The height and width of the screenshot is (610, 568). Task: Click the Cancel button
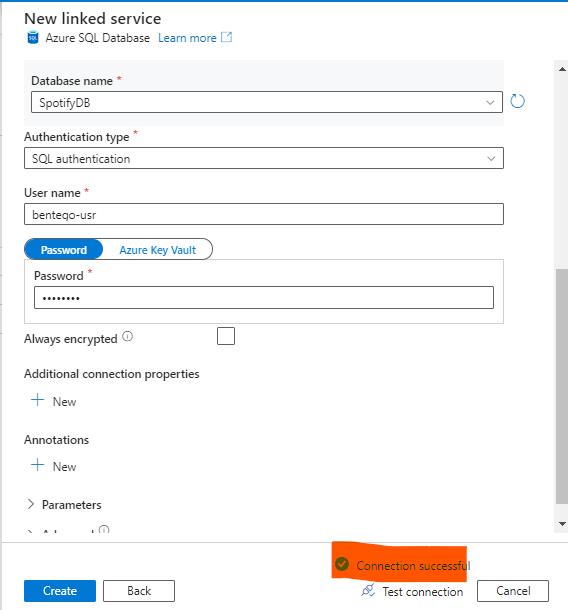click(513, 591)
